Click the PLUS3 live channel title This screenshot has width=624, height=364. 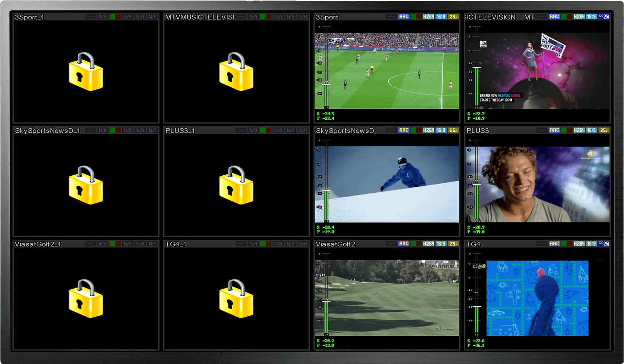[478, 130]
